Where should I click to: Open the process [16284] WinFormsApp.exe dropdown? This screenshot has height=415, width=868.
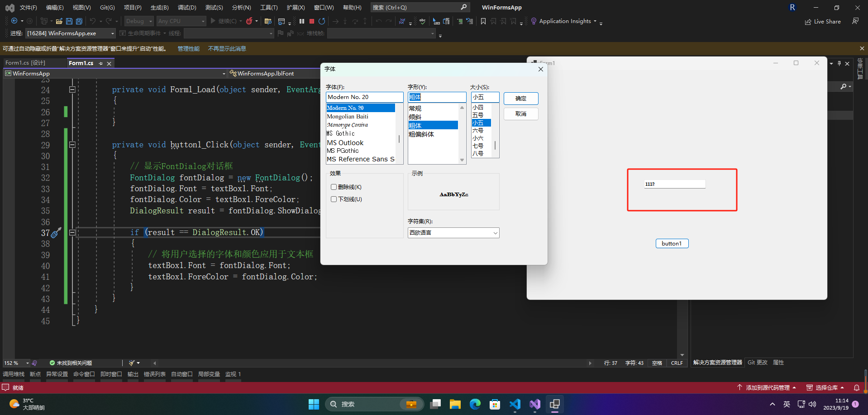point(71,33)
